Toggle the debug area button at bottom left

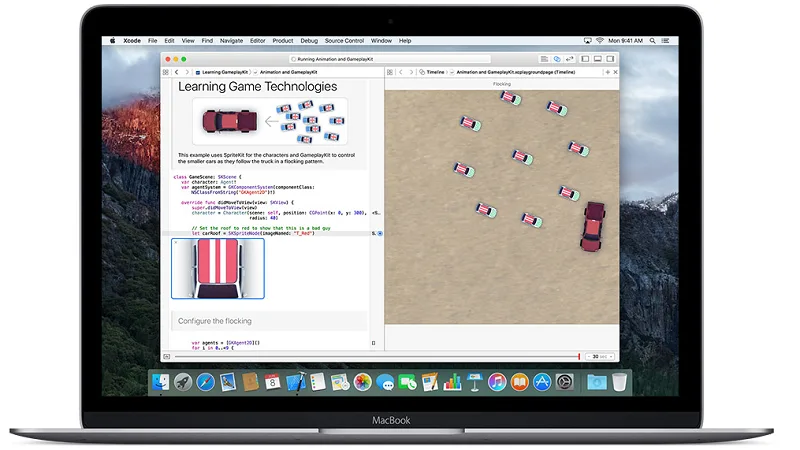(166, 357)
